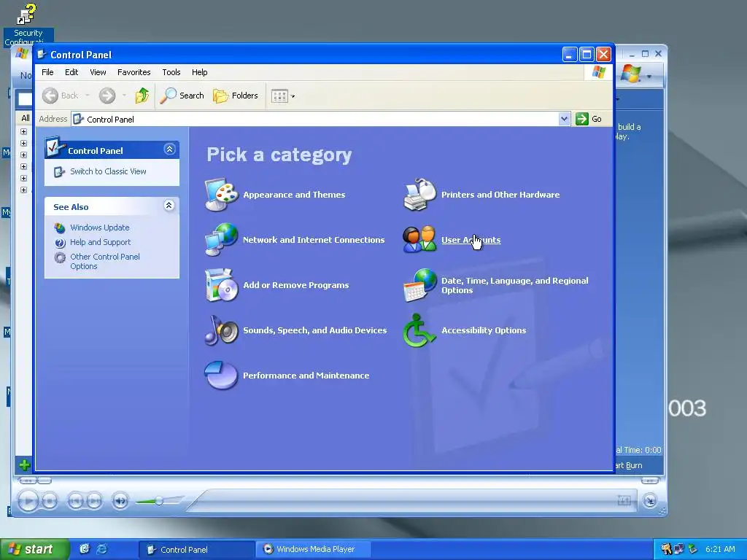747x560 pixels.
Task: Open Printers and Other Hardware icon
Action: click(419, 194)
